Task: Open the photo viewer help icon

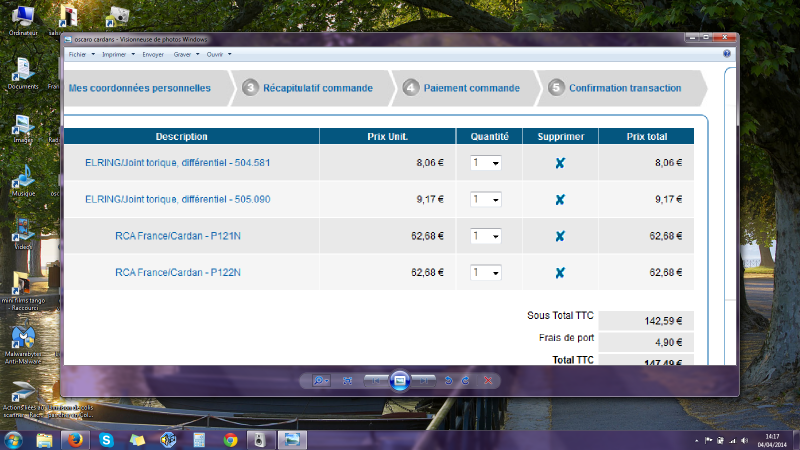Action: pyautogui.click(x=727, y=54)
